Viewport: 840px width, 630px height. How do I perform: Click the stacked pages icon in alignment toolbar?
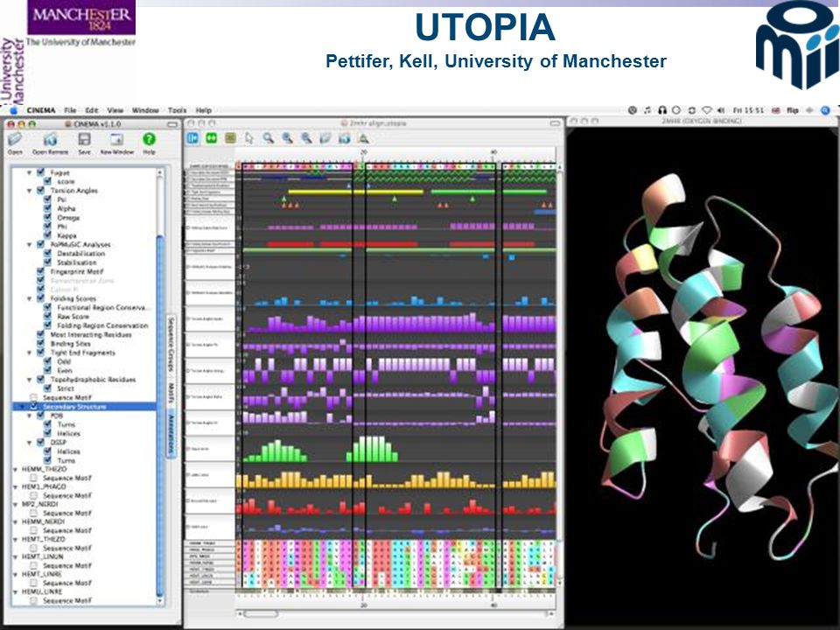(x=325, y=138)
